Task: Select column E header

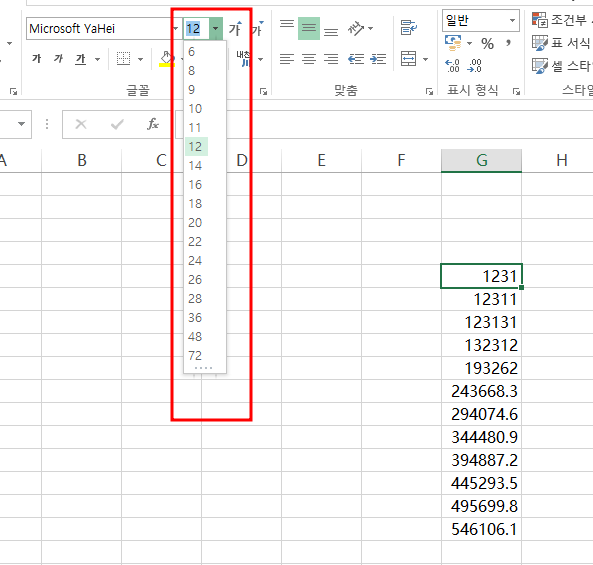Action: [x=321, y=160]
